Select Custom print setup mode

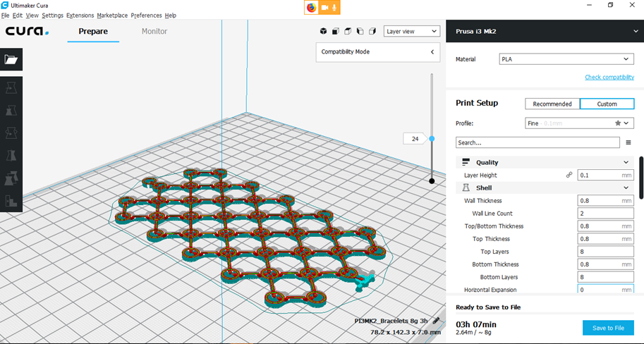pos(607,104)
